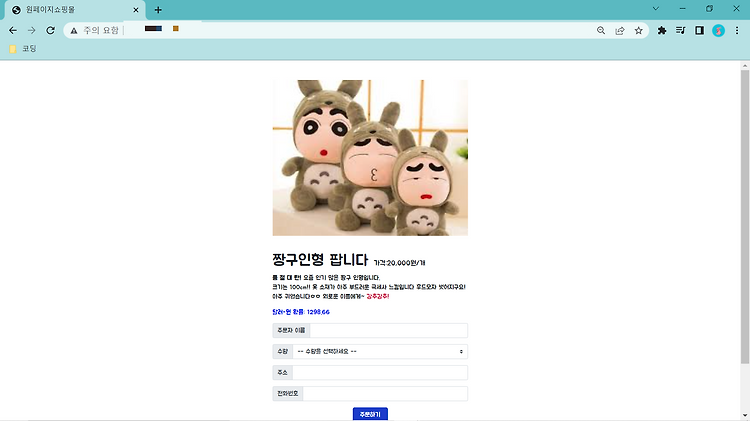
Task: Open the 수량 quantity dropdown
Action: [x=380, y=351]
